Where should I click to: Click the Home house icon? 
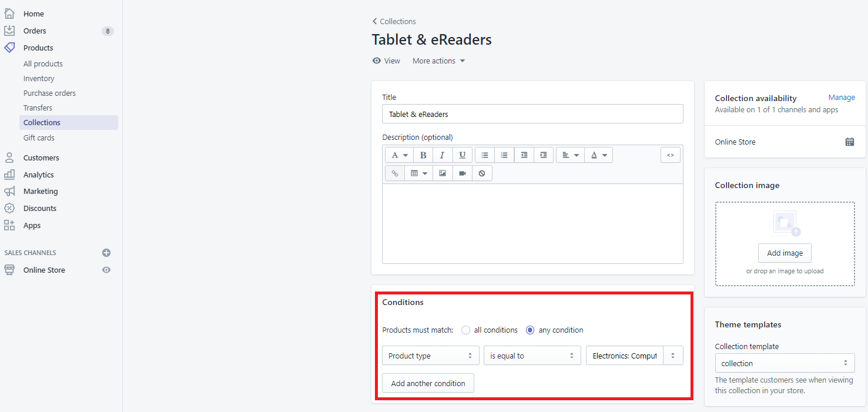[9, 14]
